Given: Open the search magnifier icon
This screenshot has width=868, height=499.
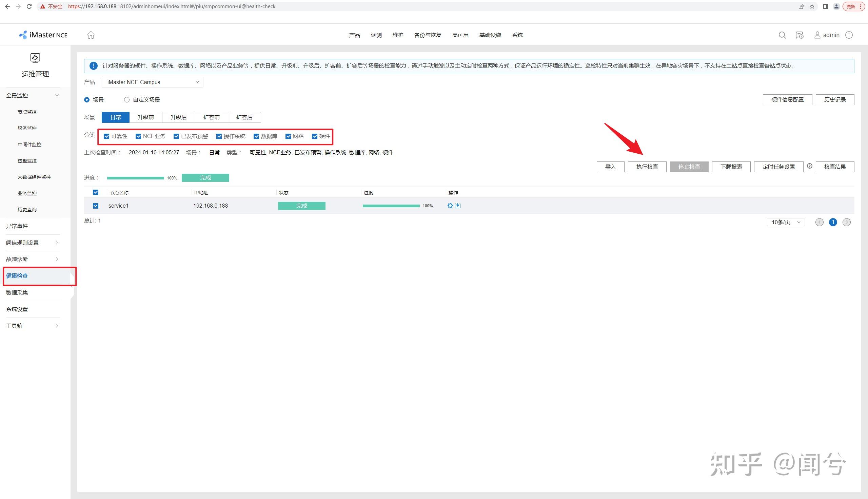Looking at the screenshot, I should [782, 35].
